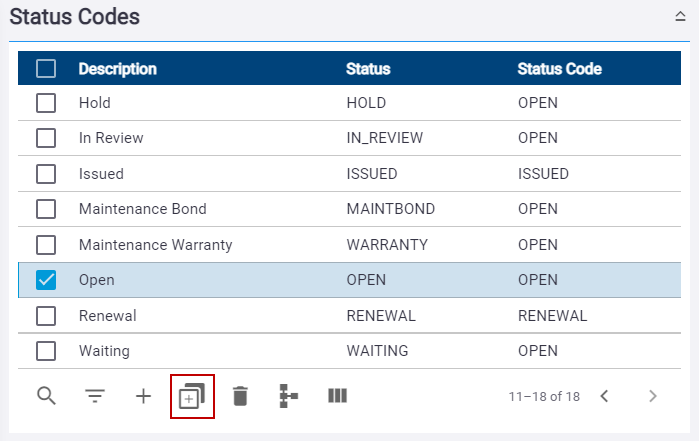Sort by the Status column header
699x441 pixels.
(x=368, y=69)
